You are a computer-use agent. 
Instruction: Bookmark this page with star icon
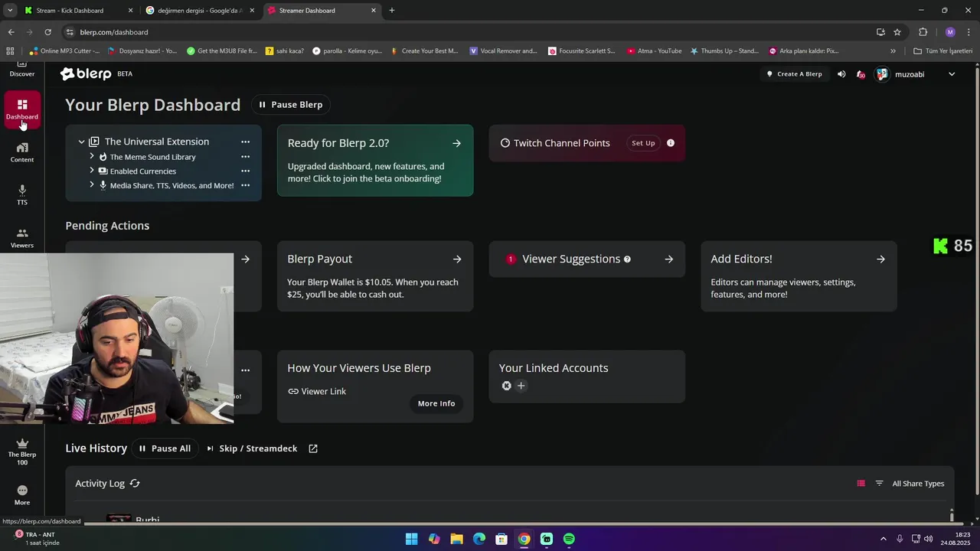(897, 32)
